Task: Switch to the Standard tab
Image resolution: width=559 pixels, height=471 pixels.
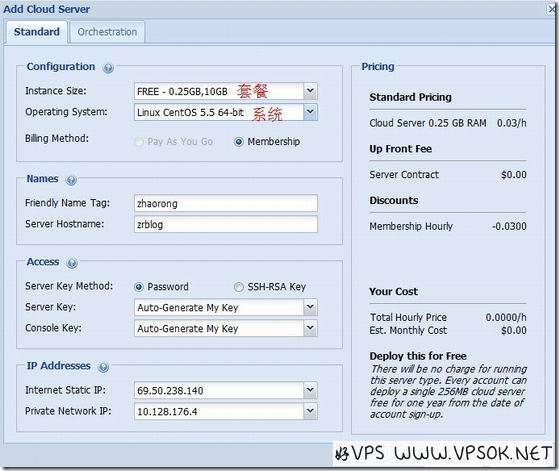Action: point(37,32)
